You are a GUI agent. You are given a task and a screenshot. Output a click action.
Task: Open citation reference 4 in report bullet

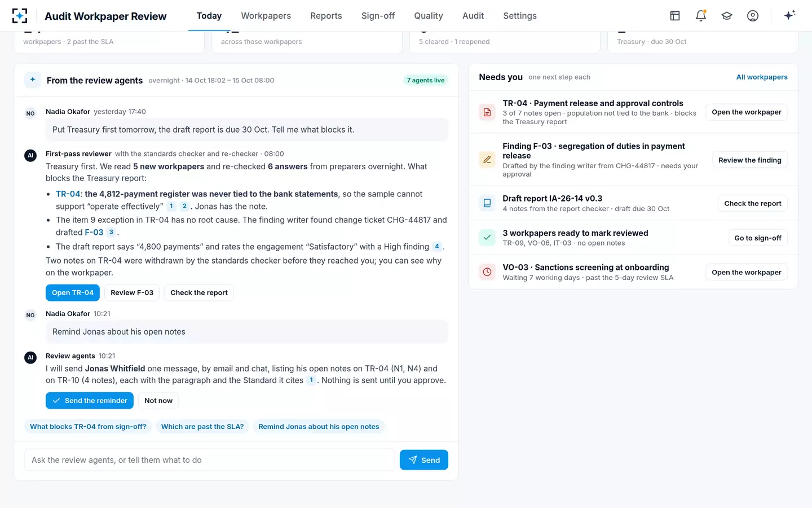coord(437,247)
